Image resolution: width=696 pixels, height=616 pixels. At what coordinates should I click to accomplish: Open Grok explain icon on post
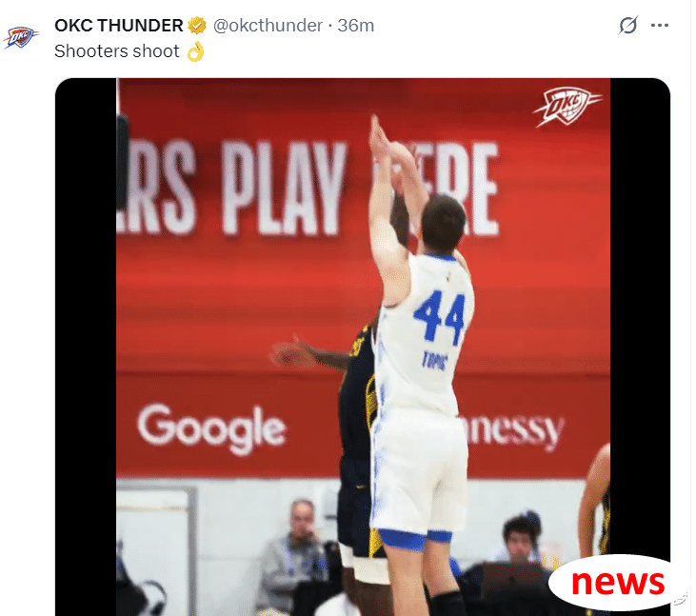click(628, 26)
